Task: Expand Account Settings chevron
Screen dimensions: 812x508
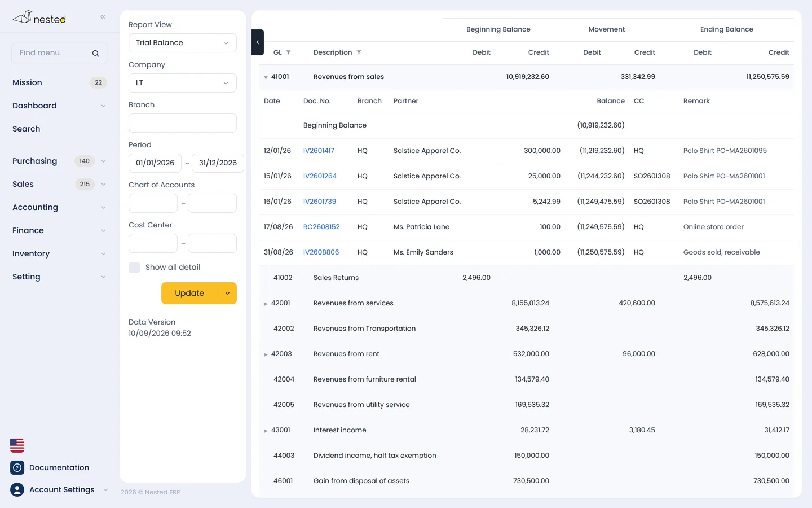Action: point(105,489)
